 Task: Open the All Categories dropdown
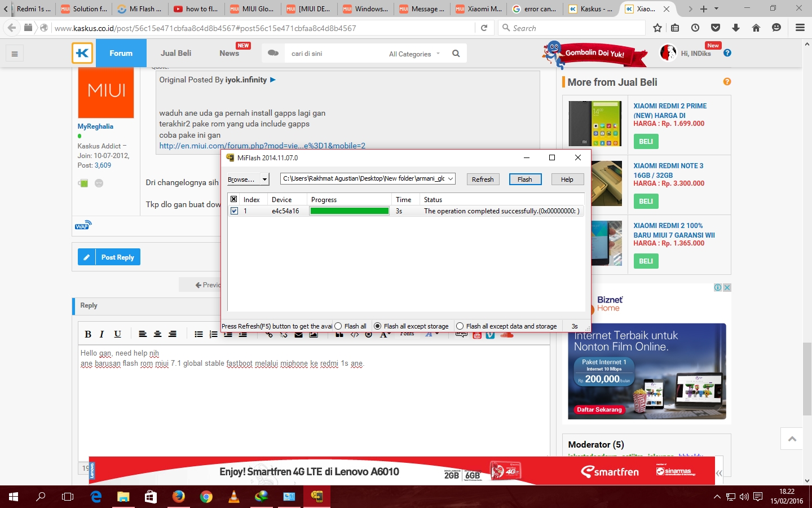(414, 54)
